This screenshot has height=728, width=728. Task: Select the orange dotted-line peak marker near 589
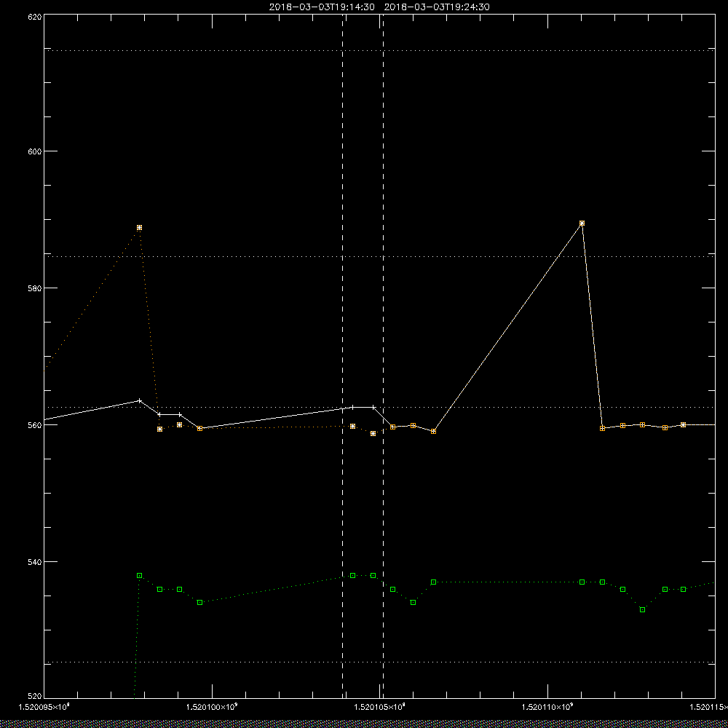(x=139, y=227)
